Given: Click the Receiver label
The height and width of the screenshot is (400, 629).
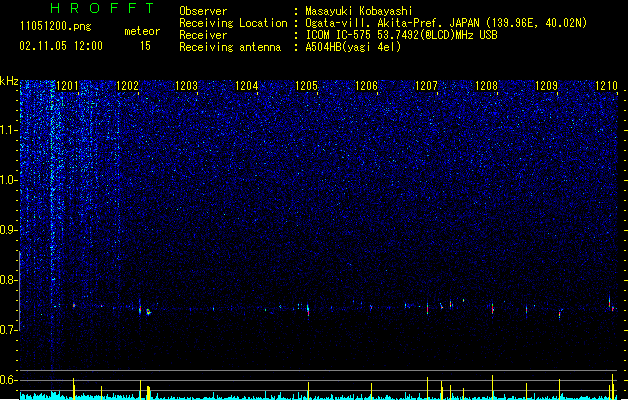Looking at the screenshot, I should pyautogui.click(x=203, y=35).
